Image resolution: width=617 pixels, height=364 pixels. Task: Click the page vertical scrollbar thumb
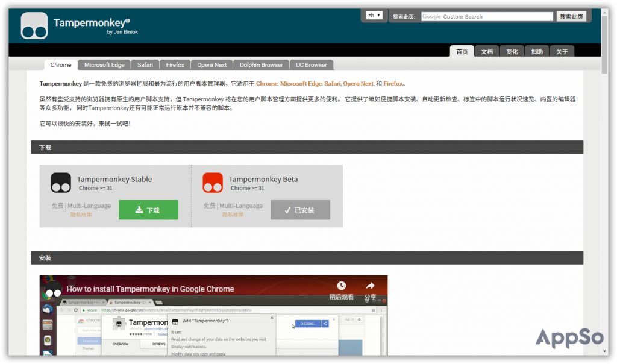click(604, 45)
